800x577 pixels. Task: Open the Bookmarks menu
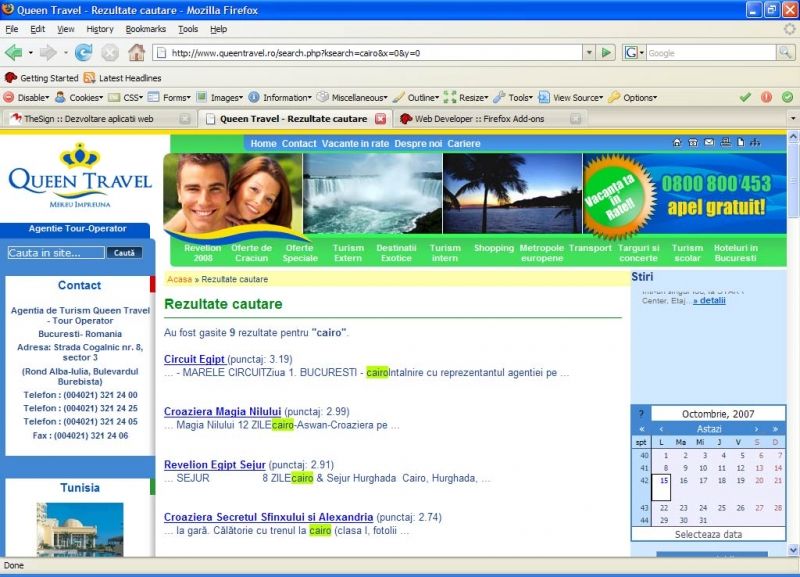(145, 29)
